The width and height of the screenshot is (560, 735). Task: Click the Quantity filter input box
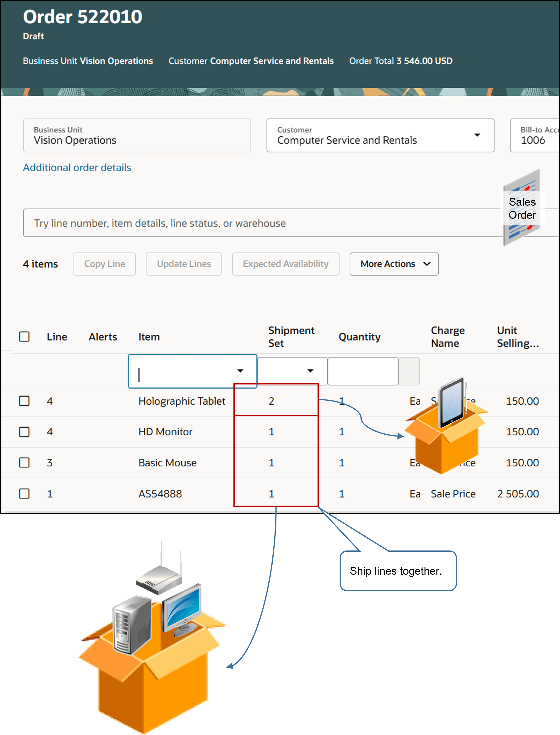pyautogui.click(x=363, y=371)
